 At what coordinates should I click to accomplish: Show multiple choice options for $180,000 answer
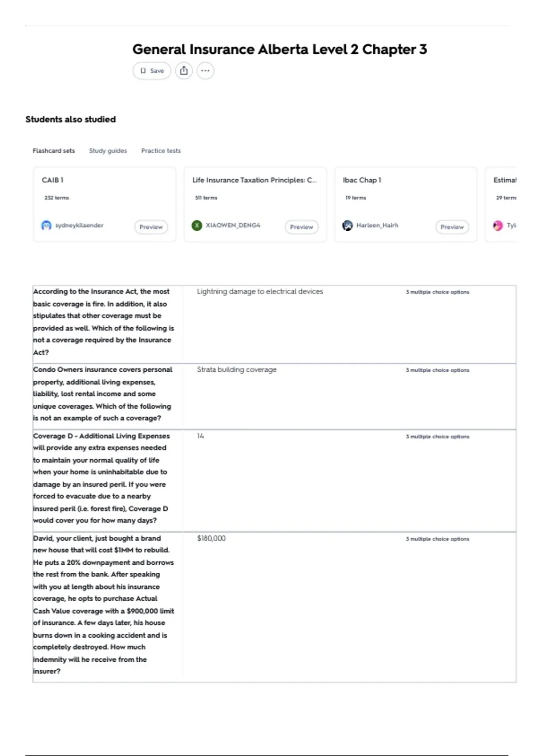437,539
